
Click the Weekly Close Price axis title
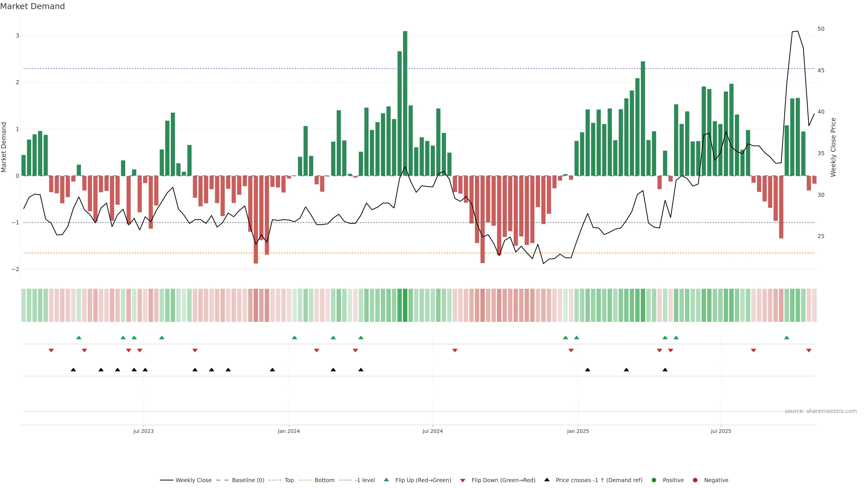833,147
